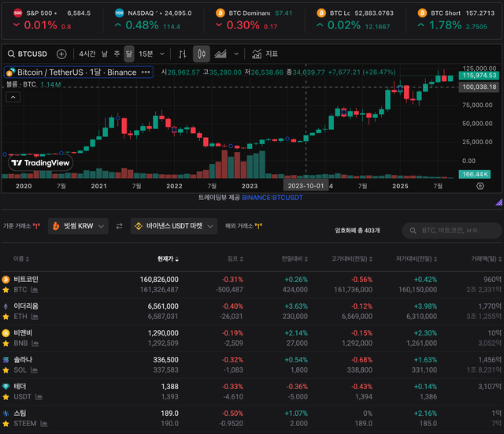
Task: Click the coin search input field
Action: [x=452, y=231]
